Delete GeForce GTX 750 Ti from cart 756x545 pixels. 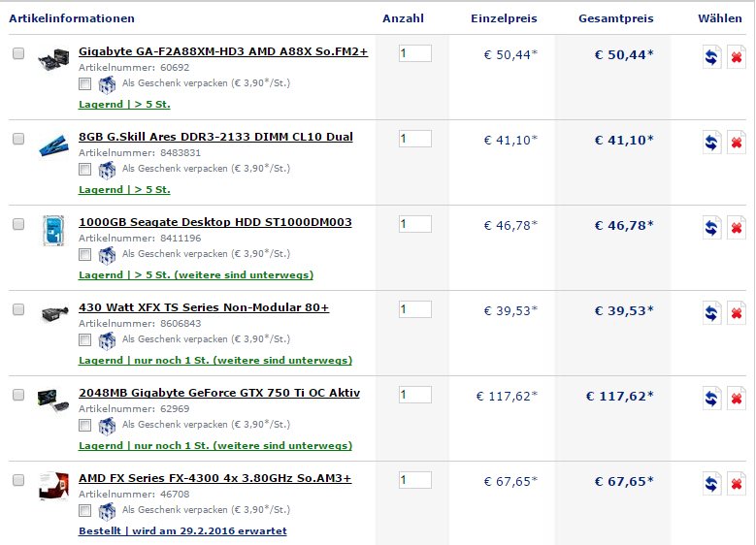point(737,398)
